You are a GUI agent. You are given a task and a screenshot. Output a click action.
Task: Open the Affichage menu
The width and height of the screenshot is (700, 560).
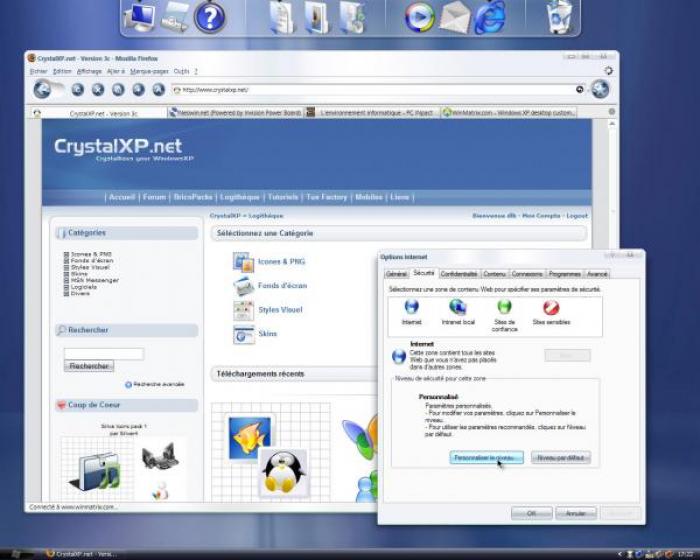click(89, 71)
